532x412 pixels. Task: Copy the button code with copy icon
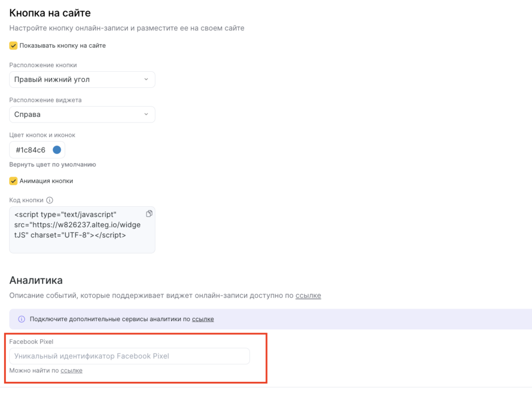(149, 214)
